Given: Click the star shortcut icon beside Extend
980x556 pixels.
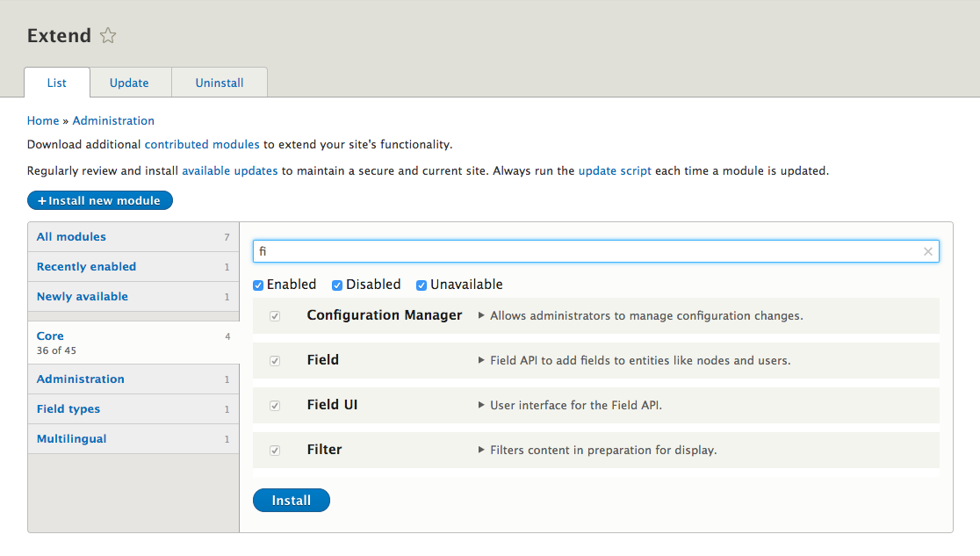Looking at the screenshot, I should click(x=108, y=36).
